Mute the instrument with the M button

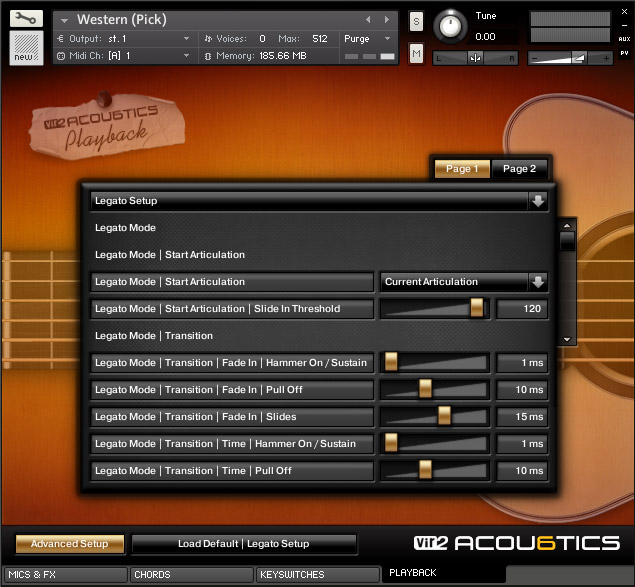click(x=416, y=53)
